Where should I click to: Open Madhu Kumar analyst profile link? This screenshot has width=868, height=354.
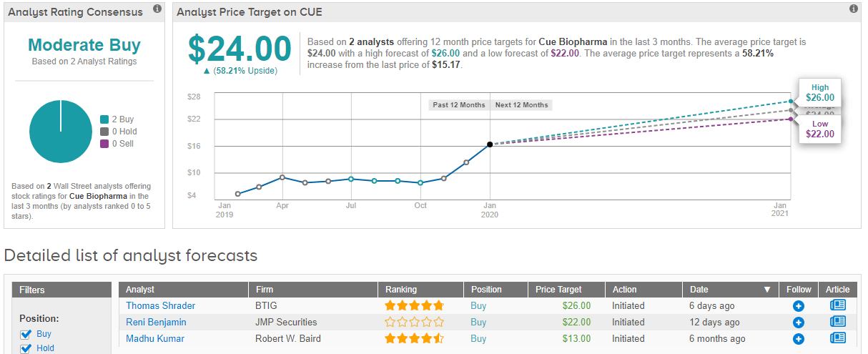pos(155,338)
